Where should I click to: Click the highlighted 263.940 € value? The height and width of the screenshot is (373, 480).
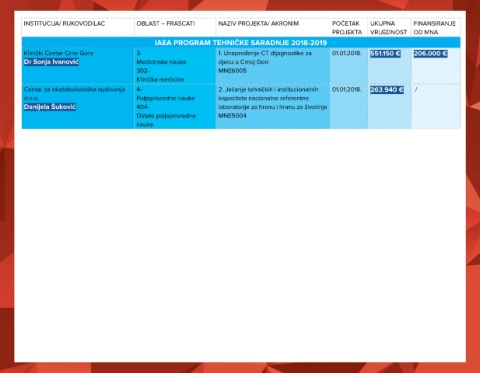click(387, 89)
